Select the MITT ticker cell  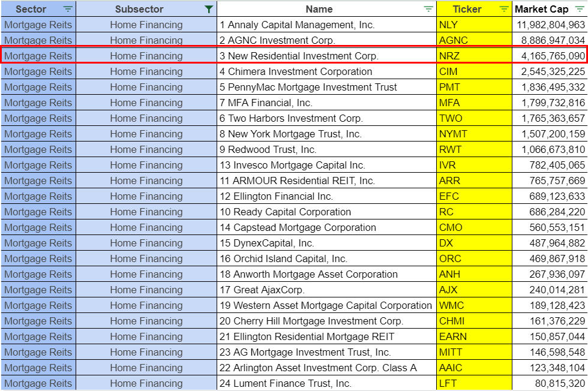[x=475, y=353]
